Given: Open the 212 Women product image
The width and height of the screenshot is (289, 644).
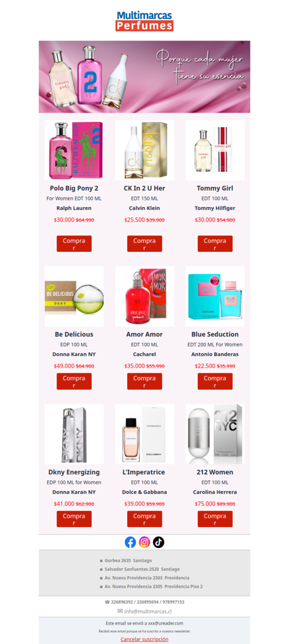Looking at the screenshot, I should tap(215, 434).
